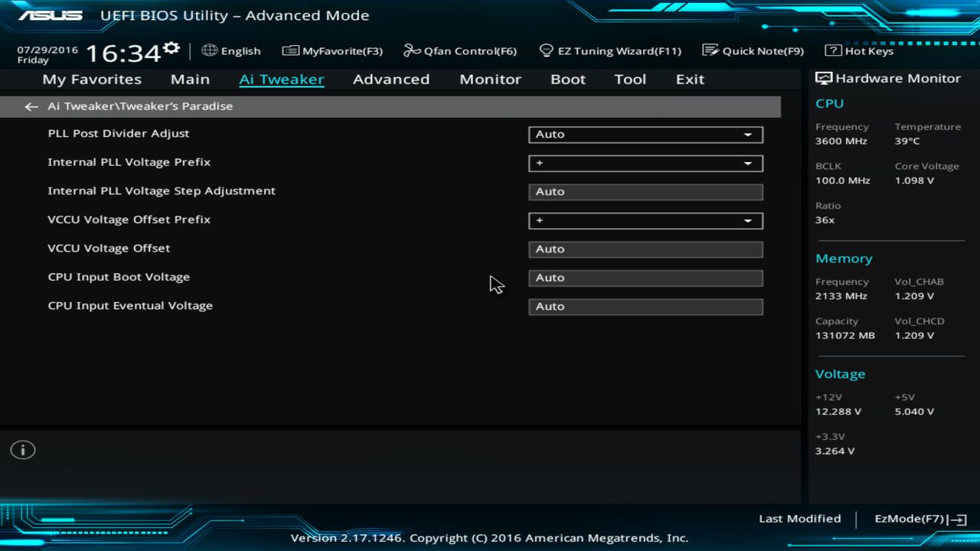Click the CPU Input Boot Voltage field
980x551 pixels.
[x=645, y=277]
